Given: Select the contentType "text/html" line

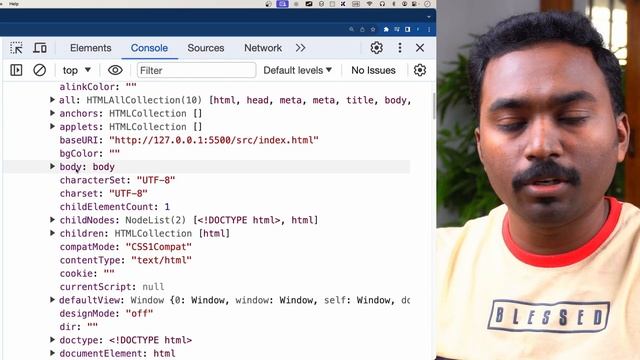Looking at the screenshot, I should click(x=125, y=260).
